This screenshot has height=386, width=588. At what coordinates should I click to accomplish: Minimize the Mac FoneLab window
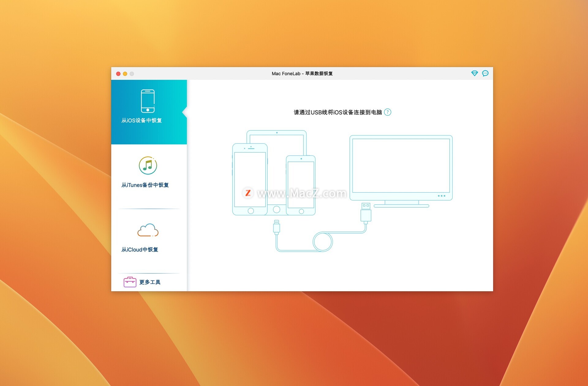click(125, 74)
